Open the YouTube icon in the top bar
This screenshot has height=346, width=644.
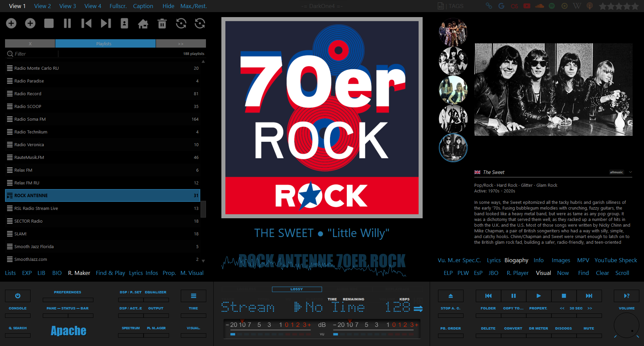point(527,6)
